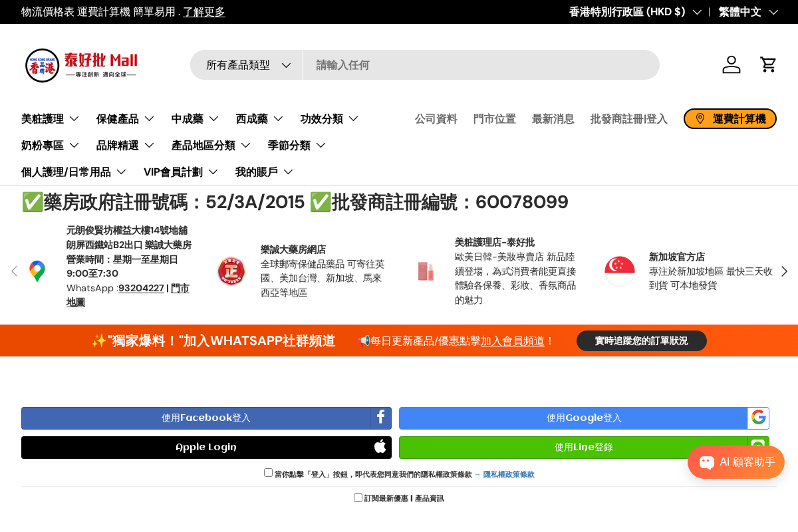
Task: Open the shopping cart
Action: [768, 65]
